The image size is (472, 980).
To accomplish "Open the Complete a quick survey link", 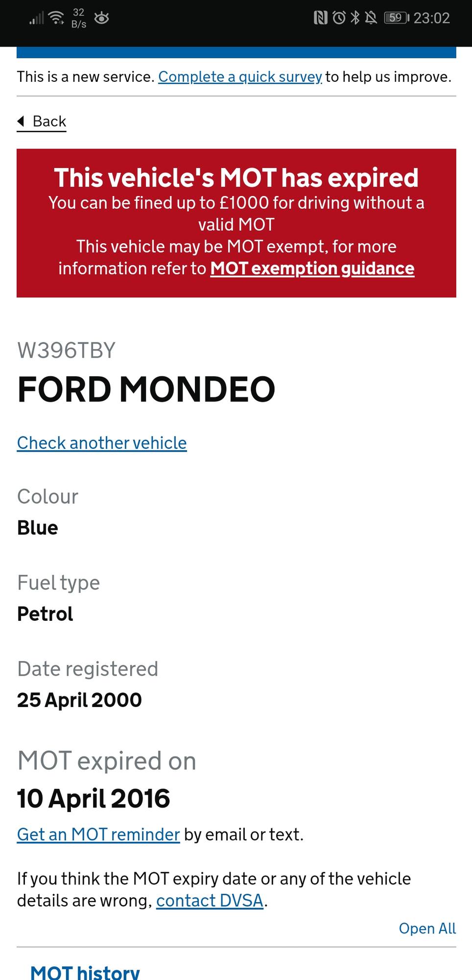I will coord(240,77).
